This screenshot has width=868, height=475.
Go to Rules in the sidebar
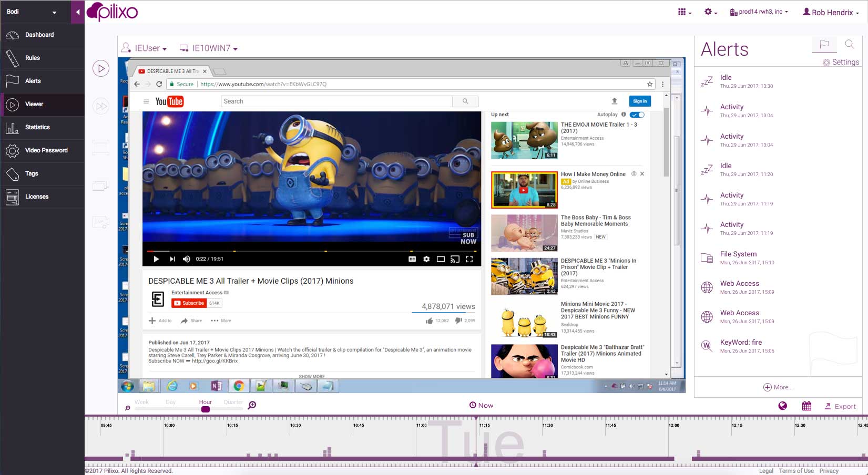click(x=42, y=58)
